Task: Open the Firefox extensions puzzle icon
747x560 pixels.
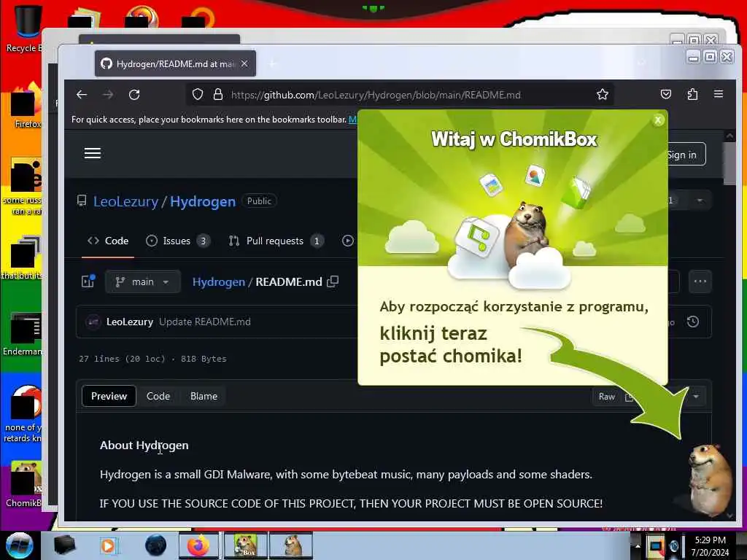Action: click(692, 94)
